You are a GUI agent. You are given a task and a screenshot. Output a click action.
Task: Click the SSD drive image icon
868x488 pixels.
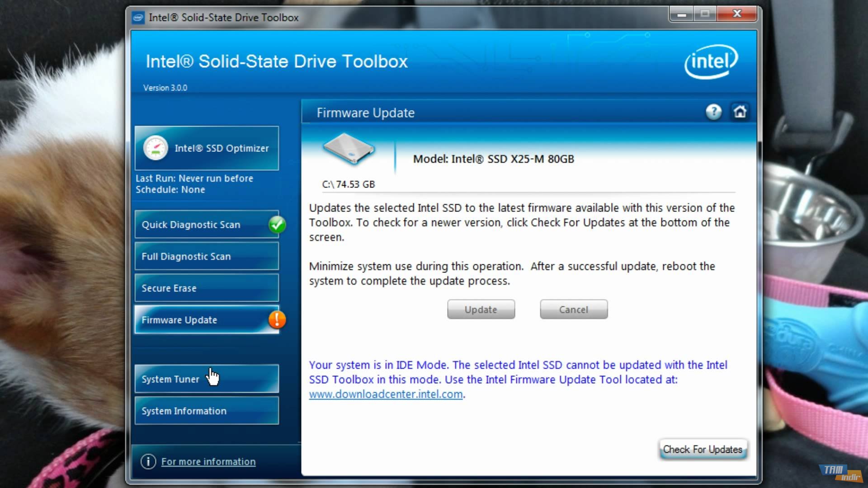(349, 149)
